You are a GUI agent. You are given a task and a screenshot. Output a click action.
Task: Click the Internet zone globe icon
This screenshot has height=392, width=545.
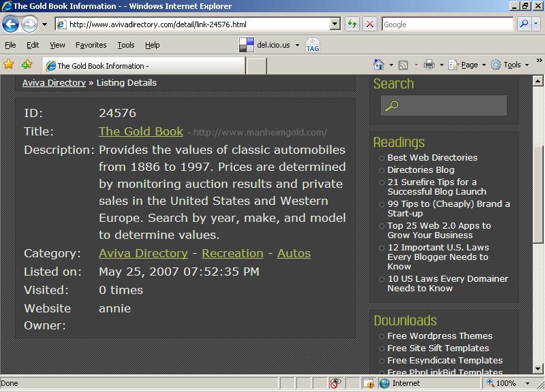(384, 383)
